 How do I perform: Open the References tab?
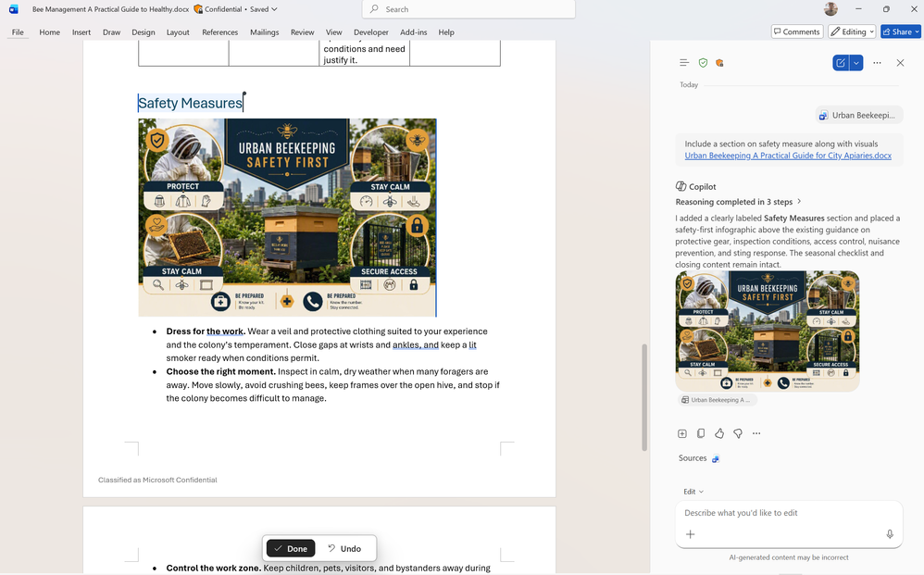pos(219,31)
